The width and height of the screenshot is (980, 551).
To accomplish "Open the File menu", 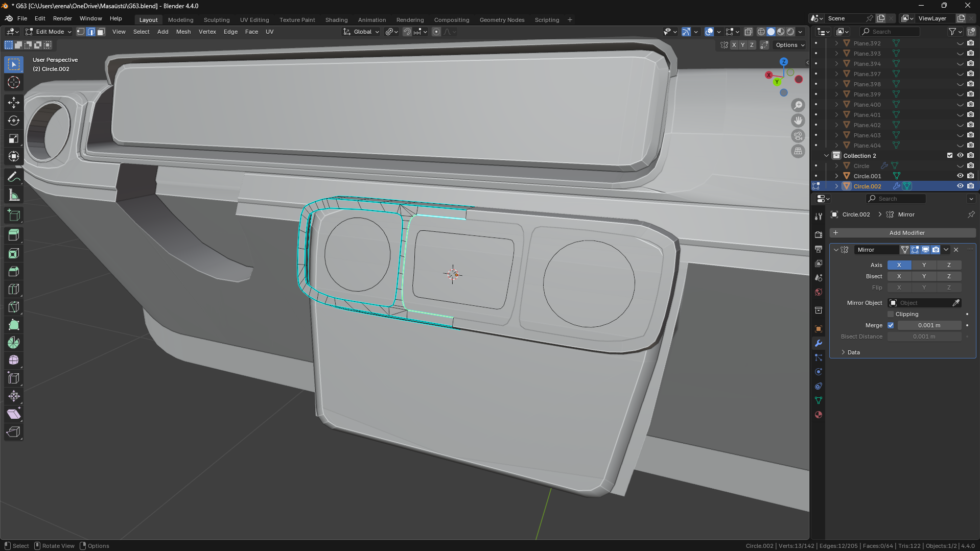I will pyautogui.click(x=22, y=18).
